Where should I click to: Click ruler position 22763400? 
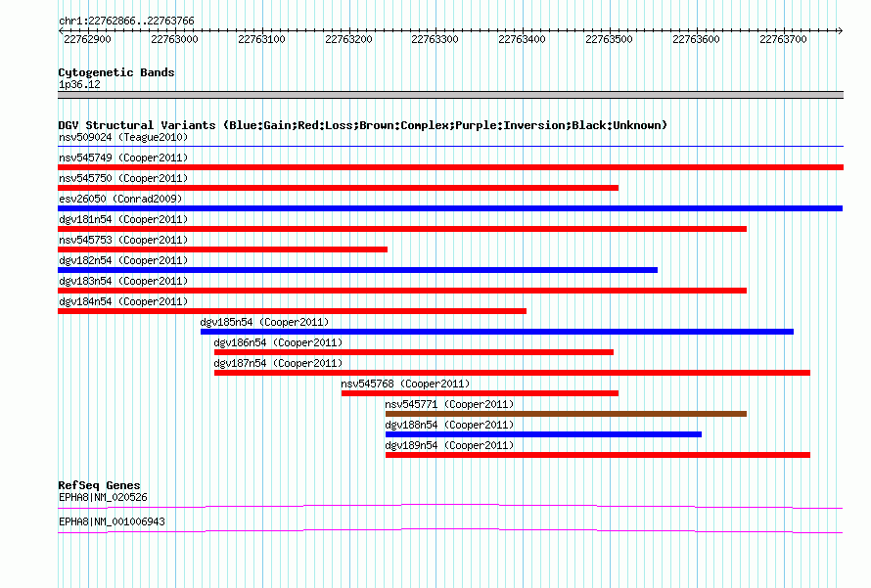(x=523, y=39)
